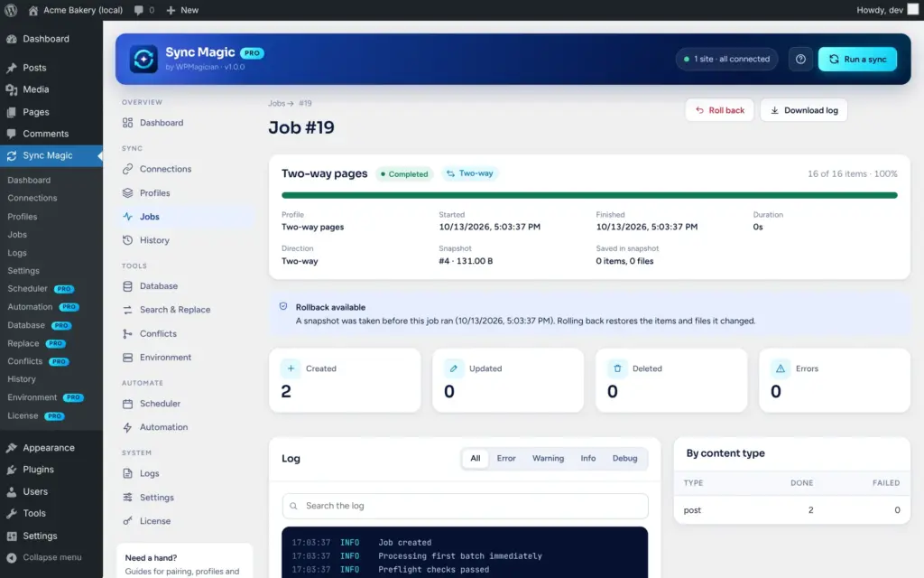Click the Search the log input field
Image resolution: width=924 pixels, height=578 pixels.
pyautogui.click(x=465, y=506)
